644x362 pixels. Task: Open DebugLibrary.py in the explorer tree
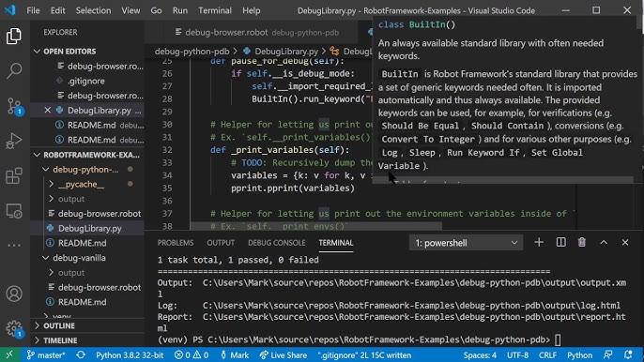pyautogui.click(x=89, y=228)
